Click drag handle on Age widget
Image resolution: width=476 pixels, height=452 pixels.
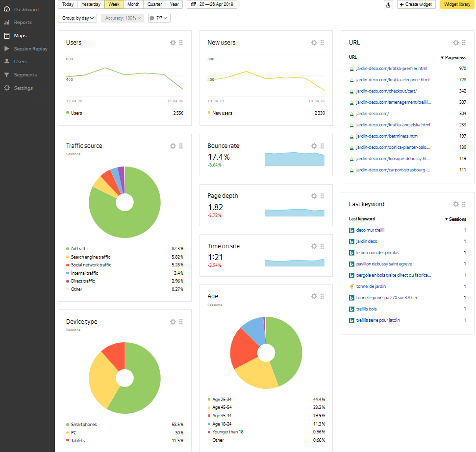pos(322,296)
